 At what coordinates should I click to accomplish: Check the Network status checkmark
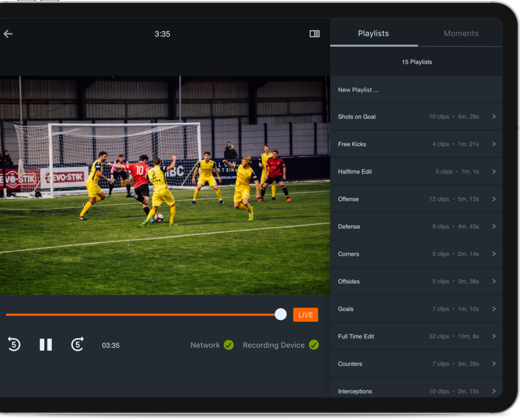tap(227, 345)
